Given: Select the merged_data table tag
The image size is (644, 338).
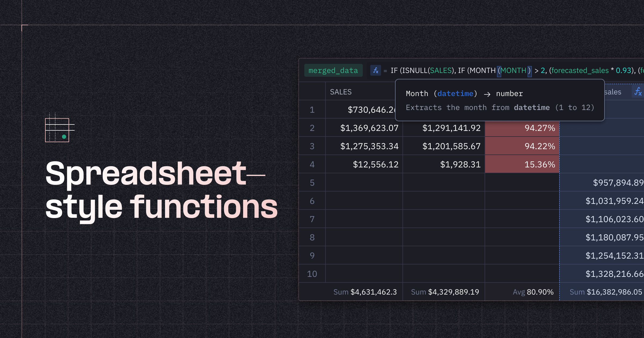Looking at the screenshot, I should tap(333, 70).
